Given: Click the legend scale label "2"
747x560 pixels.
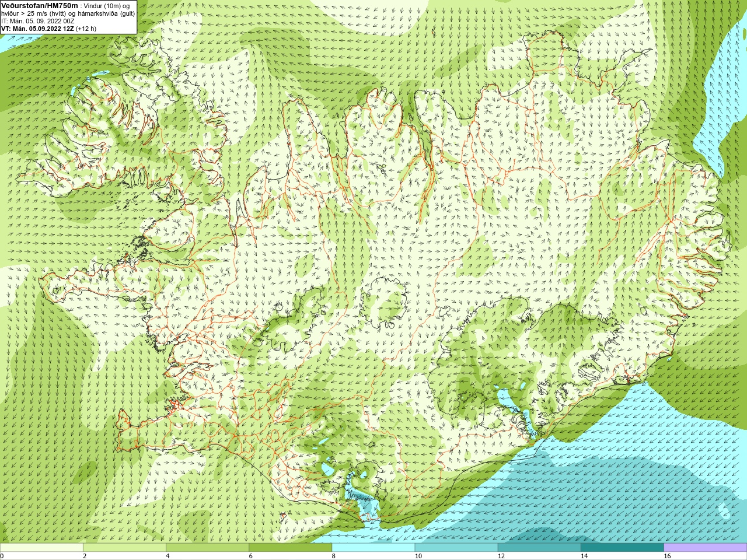Looking at the screenshot, I should [85, 556].
